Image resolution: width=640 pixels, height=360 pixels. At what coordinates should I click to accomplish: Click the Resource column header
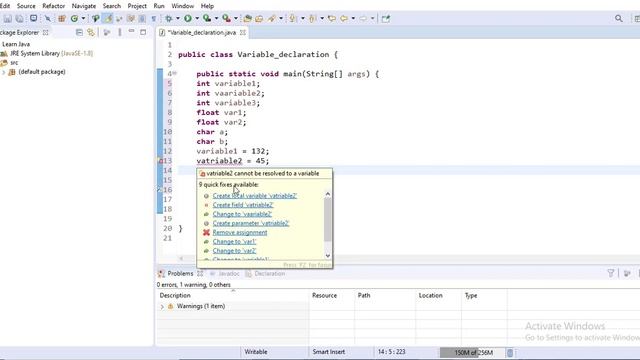coord(324,296)
